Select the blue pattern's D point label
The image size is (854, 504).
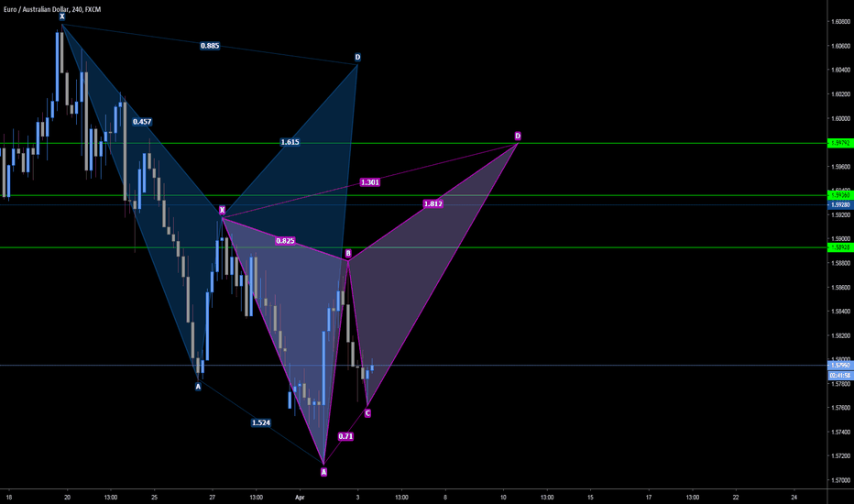[x=357, y=57]
